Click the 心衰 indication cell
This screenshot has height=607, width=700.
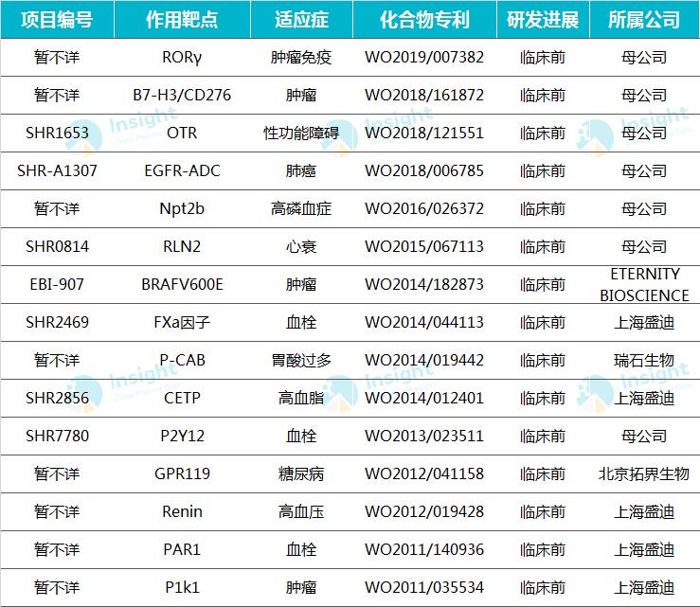[301, 247]
